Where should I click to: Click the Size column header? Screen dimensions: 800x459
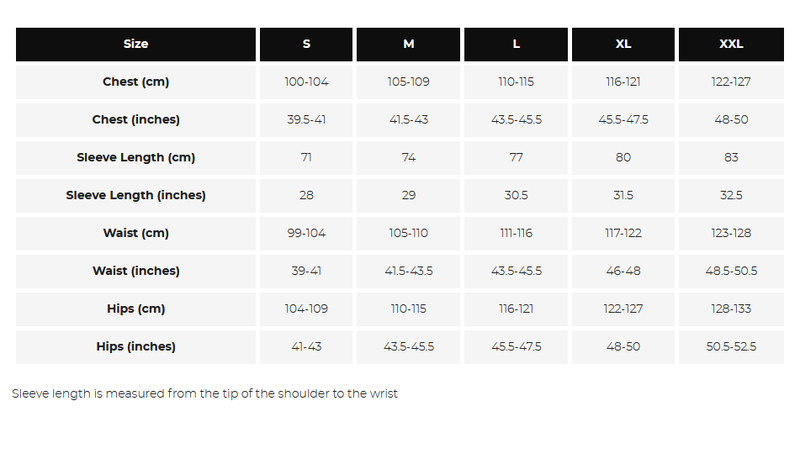click(x=136, y=44)
